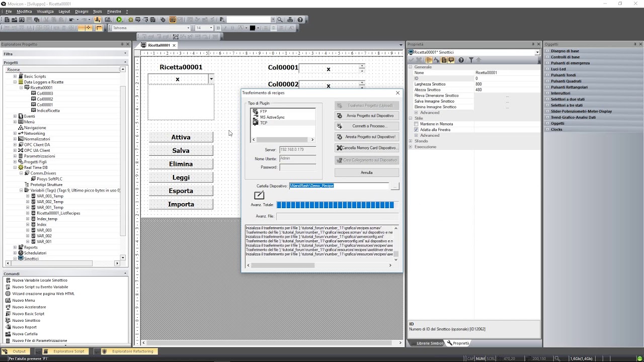Collapse the Generale property group
This screenshot has height=362, width=644.
[x=411, y=67]
